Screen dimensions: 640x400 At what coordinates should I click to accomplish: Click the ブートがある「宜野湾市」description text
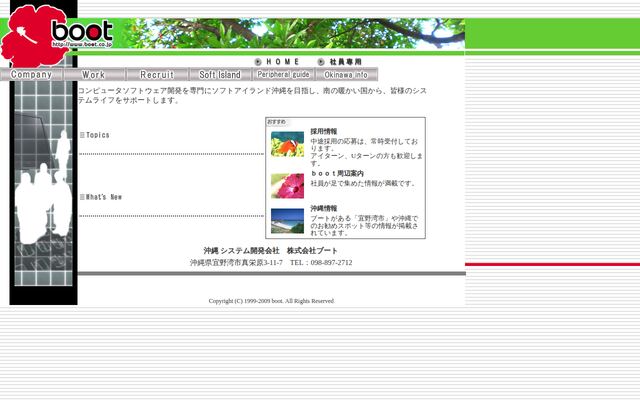pyautogui.click(x=364, y=226)
